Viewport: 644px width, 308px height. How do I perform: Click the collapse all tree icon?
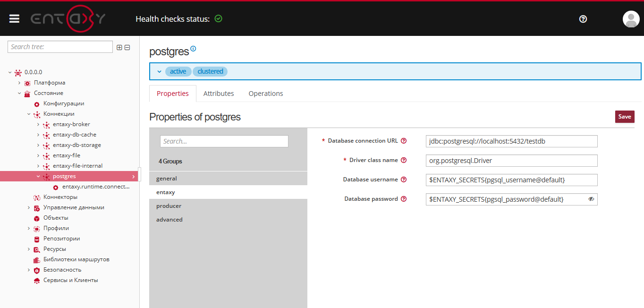tap(127, 47)
